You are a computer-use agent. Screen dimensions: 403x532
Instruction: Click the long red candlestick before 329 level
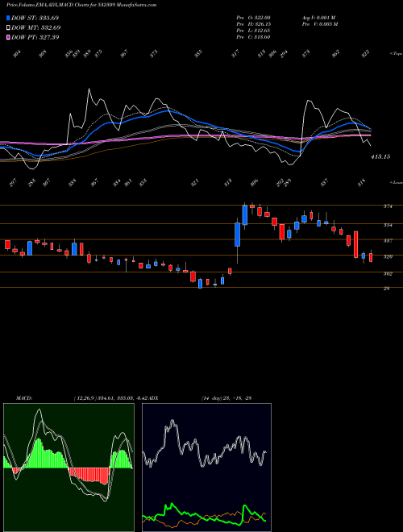355,244
